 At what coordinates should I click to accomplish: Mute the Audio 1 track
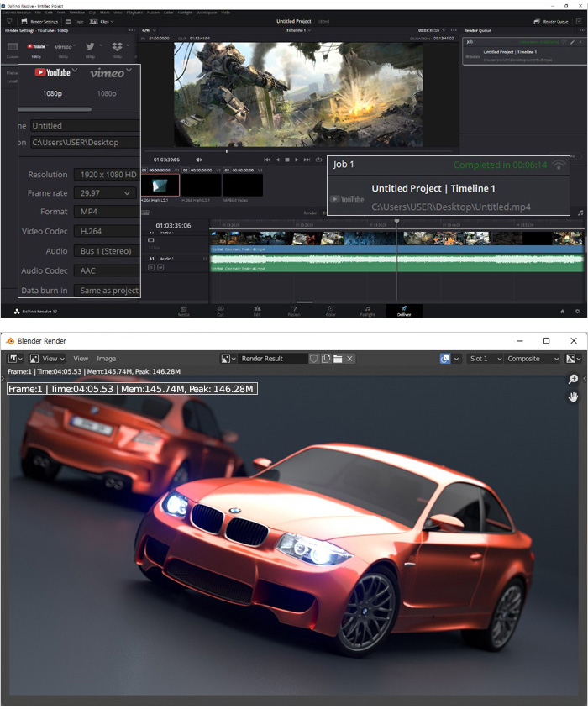(160, 267)
